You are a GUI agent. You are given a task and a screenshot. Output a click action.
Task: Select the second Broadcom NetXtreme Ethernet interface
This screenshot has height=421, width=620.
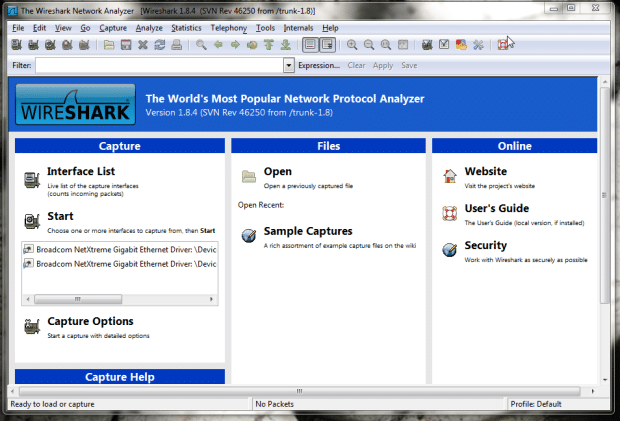coord(119,264)
